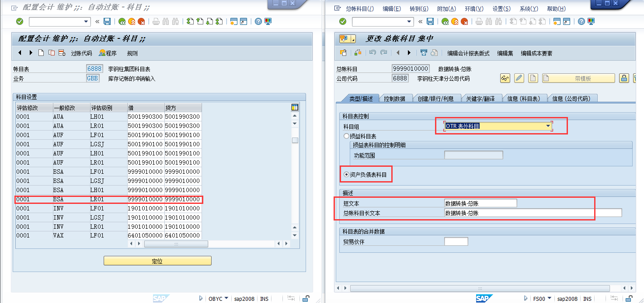This screenshot has height=303, width=644.
Task: Select the 资产负债表科目 radio button
Action: 346,174
